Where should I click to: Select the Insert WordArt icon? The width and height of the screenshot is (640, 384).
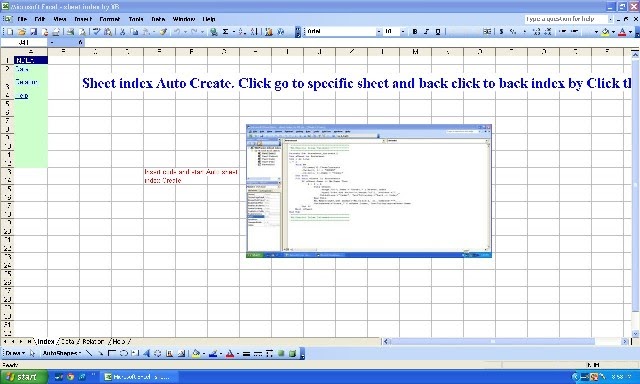[x=147, y=353]
